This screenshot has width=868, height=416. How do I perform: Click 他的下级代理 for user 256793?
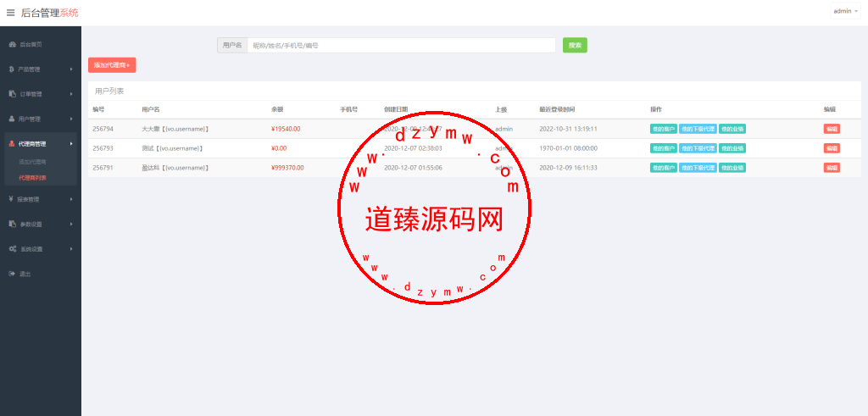pos(698,148)
